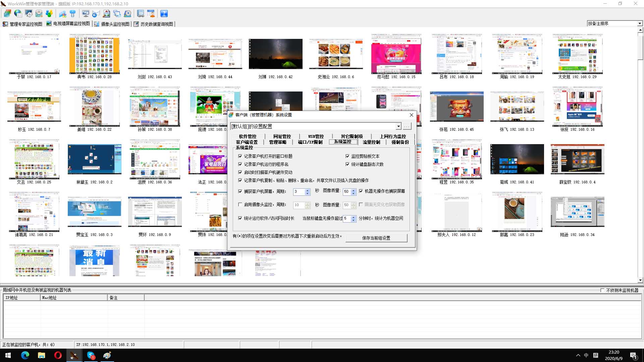Enable 启用摄像头监控 checkbox
Viewport: 644px width, 362px height.
click(240, 204)
